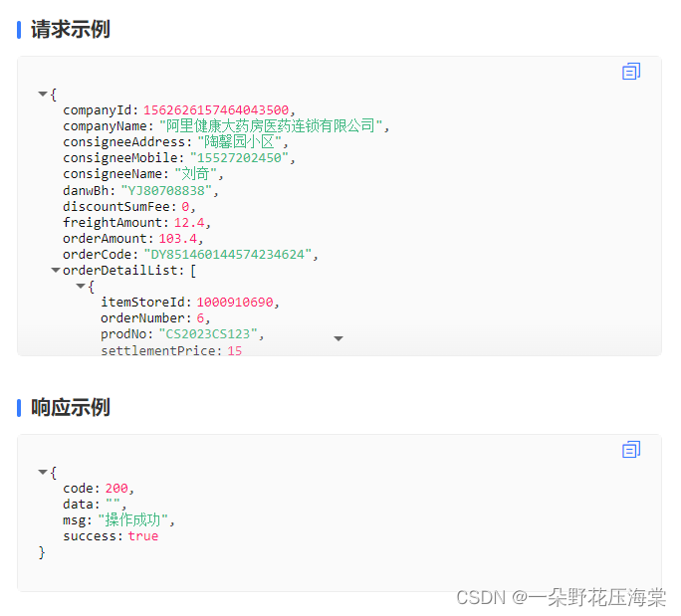Screen dimensions: 681x616
Task: Click the itemStoreId value 1000910690
Action: (x=235, y=303)
